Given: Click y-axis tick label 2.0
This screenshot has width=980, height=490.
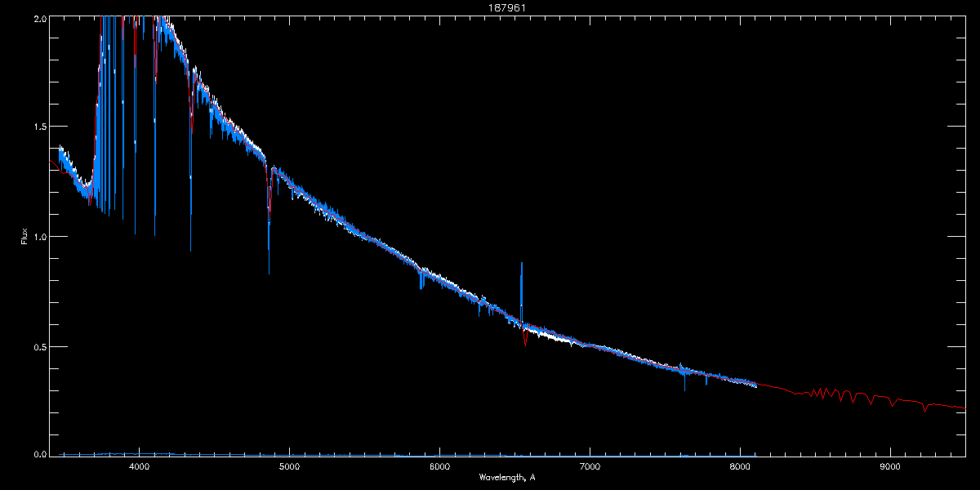Looking at the screenshot, I should click(39, 18).
